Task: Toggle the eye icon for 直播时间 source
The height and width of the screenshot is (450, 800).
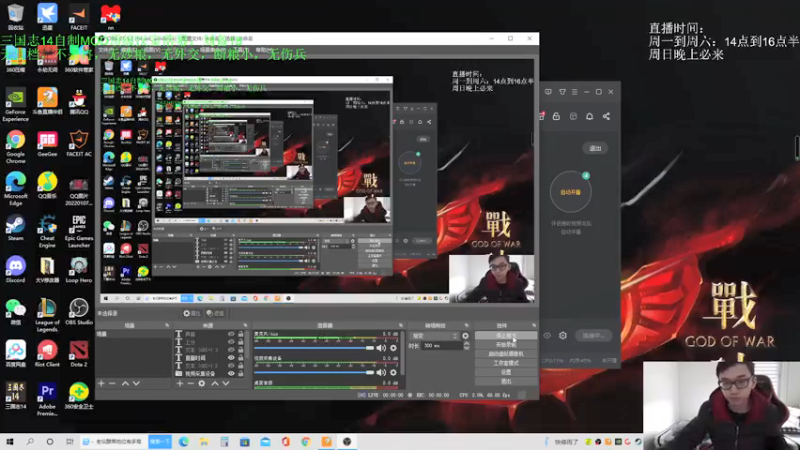Action: click(x=231, y=358)
